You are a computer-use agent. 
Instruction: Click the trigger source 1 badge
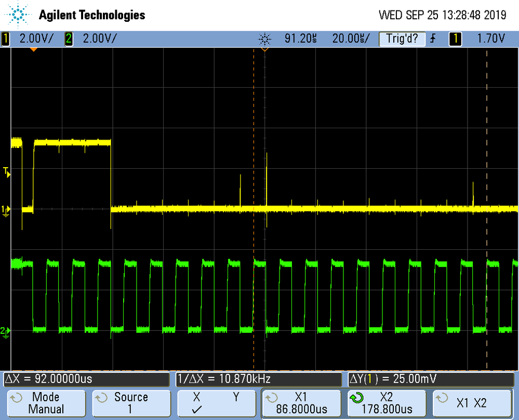(456, 39)
